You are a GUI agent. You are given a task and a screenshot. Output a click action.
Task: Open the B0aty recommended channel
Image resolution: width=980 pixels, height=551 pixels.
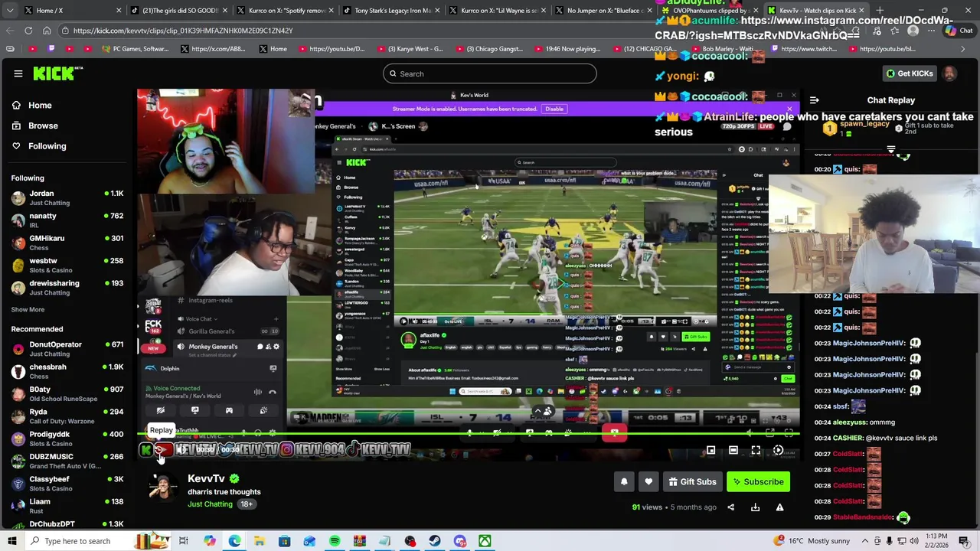tap(67, 393)
